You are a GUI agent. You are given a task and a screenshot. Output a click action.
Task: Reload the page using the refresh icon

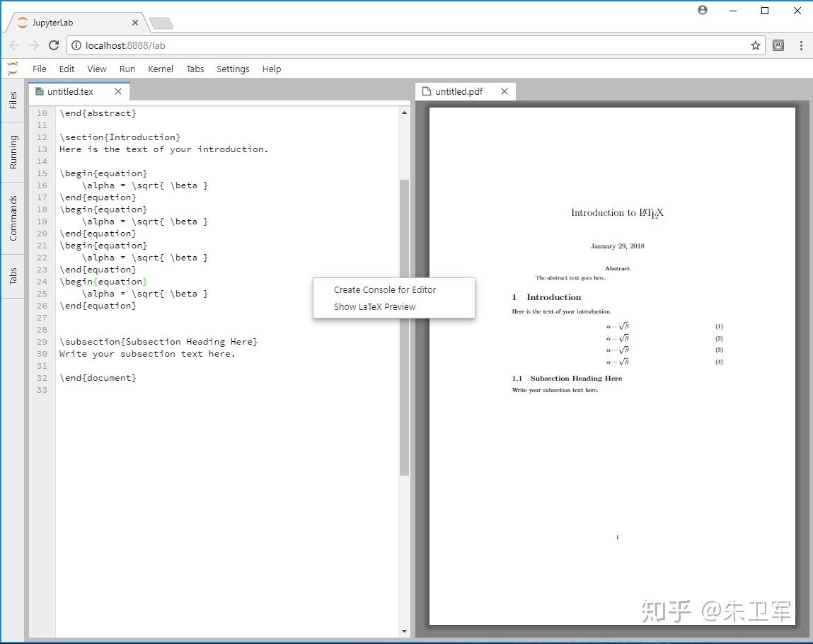click(54, 45)
